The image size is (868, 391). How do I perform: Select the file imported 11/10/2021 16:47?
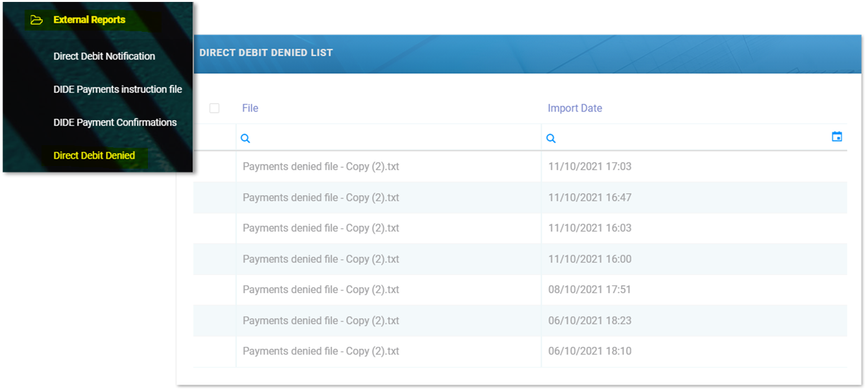pos(320,198)
